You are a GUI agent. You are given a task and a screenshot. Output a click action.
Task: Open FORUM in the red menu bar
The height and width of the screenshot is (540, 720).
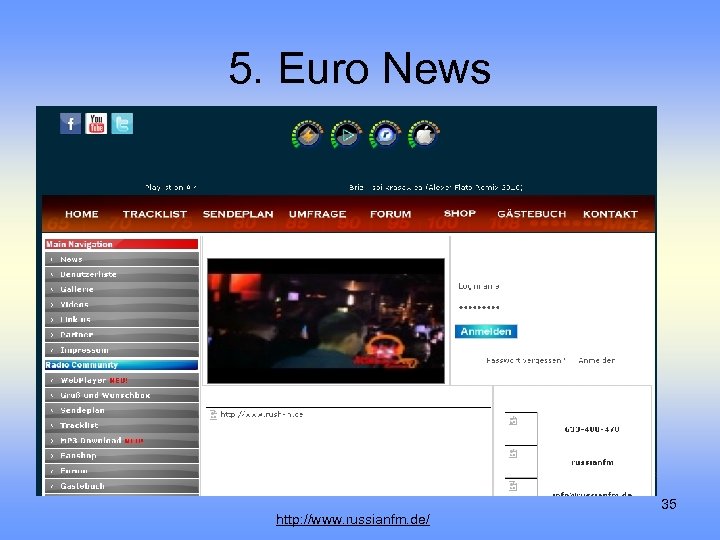pos(390,214)
